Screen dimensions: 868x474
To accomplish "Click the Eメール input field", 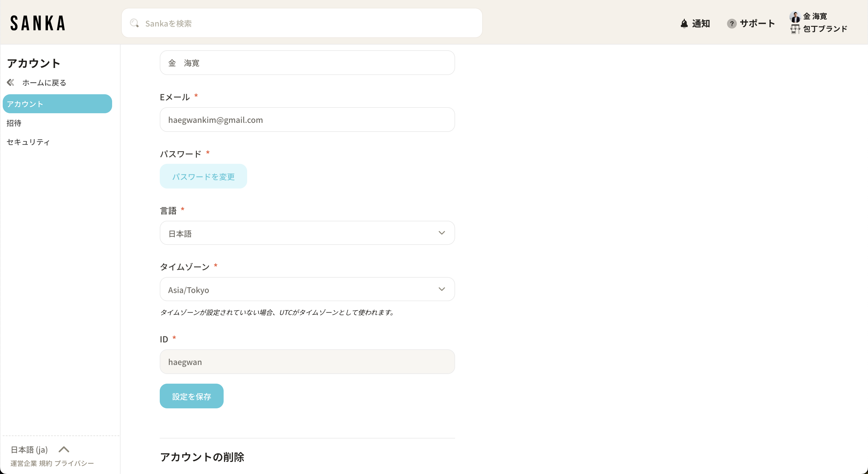I will (x=307, y=120).
